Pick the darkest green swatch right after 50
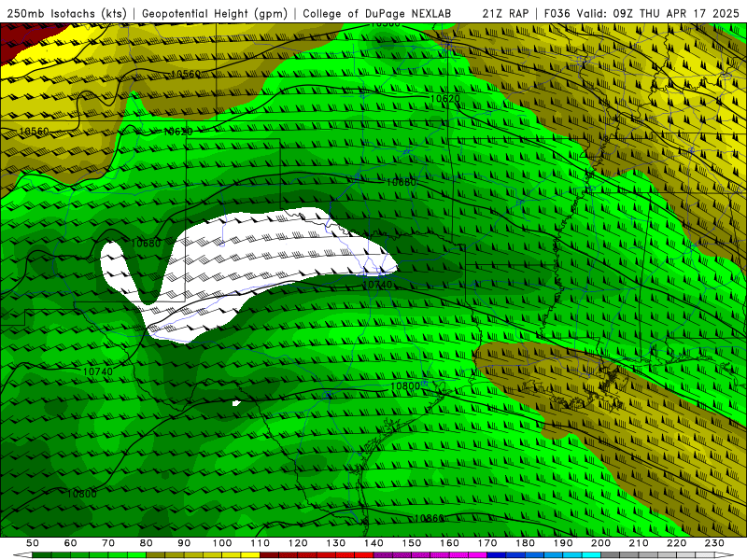The width and height of the screenshot is (747, 560). (42, 554)
